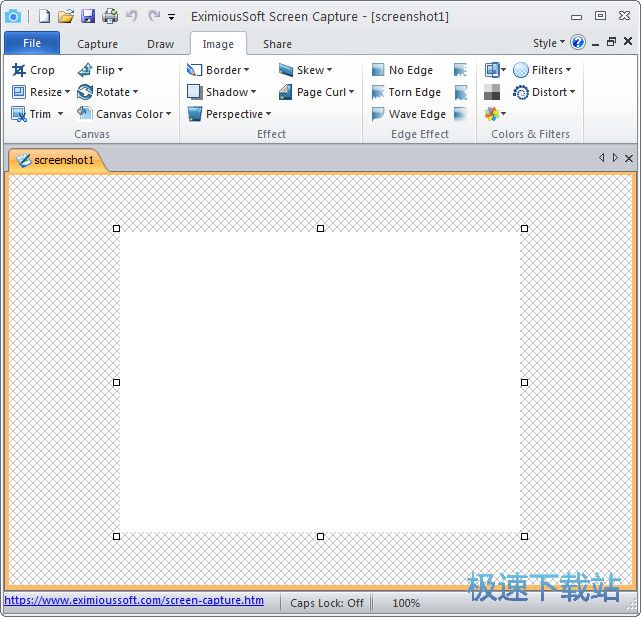Apply the Wave Edge effect
The width and height of the screenshot is (641, 617).
click(x=408, y=114)
